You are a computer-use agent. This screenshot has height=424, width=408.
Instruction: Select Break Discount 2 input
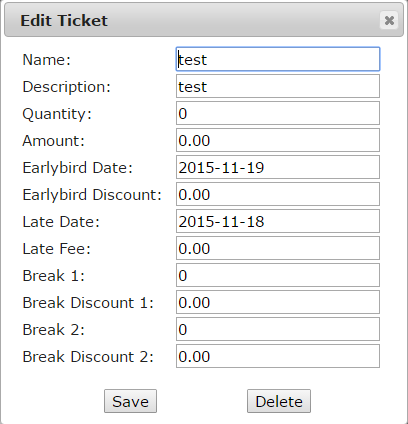click(x=278, y=356)
